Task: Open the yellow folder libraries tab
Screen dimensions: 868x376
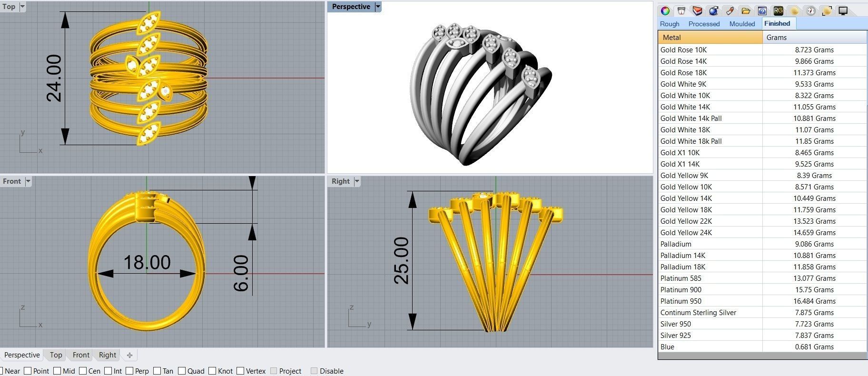Action: (x=746, y=10)
